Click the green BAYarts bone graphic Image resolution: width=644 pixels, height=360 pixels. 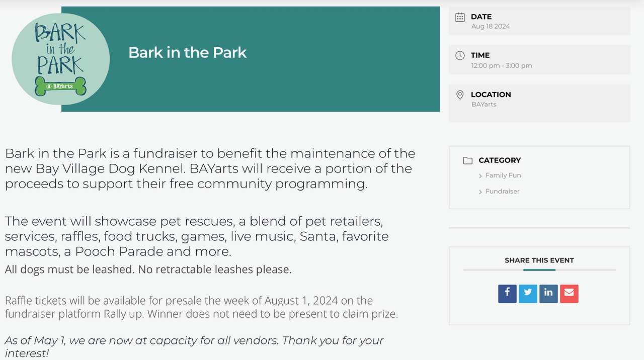coord(61,86)
